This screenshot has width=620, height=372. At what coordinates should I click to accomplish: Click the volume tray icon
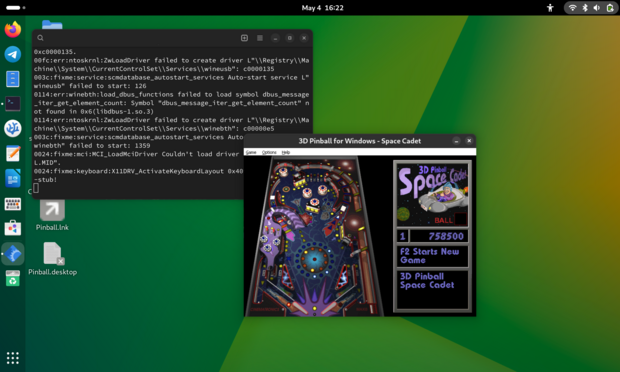[x=597, y=8]
